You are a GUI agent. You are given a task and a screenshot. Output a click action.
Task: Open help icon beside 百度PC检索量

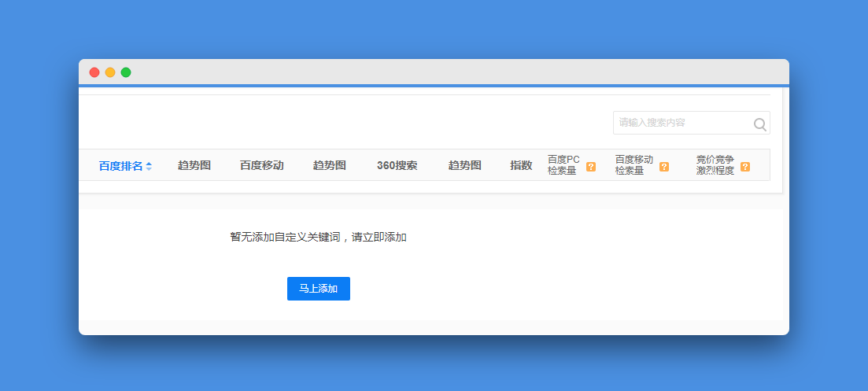(x=591, y=167)
